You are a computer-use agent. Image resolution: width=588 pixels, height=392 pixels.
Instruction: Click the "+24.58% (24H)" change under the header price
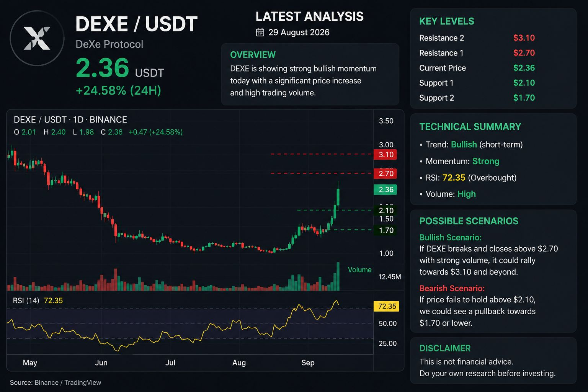pos(118,90)
